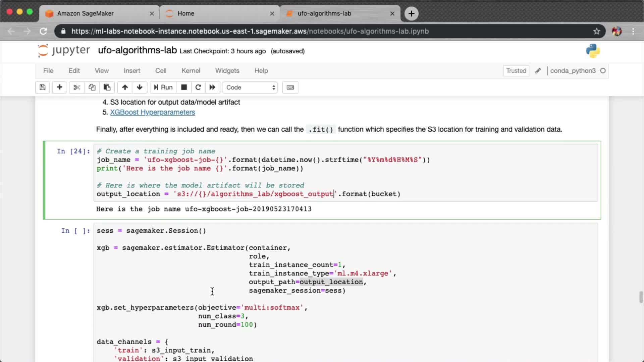Click the browser address bar URL
The image size is (644, 362).
(x=250, y=31)
